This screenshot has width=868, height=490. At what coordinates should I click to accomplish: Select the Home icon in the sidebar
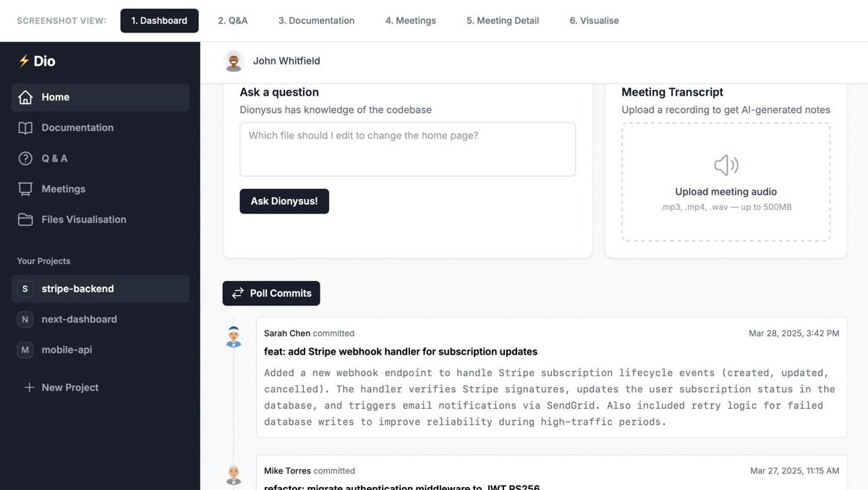(x=25, y=97)
